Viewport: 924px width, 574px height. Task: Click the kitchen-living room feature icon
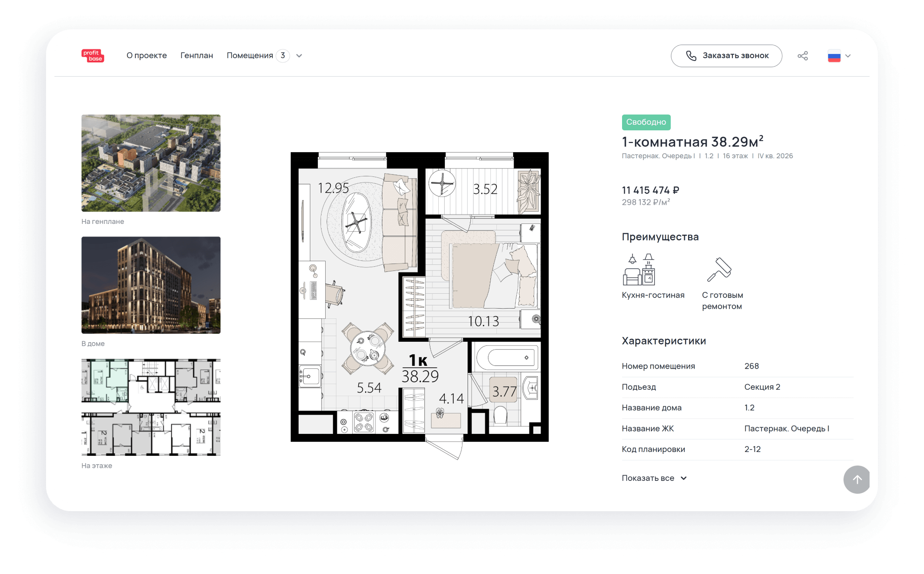639,270
